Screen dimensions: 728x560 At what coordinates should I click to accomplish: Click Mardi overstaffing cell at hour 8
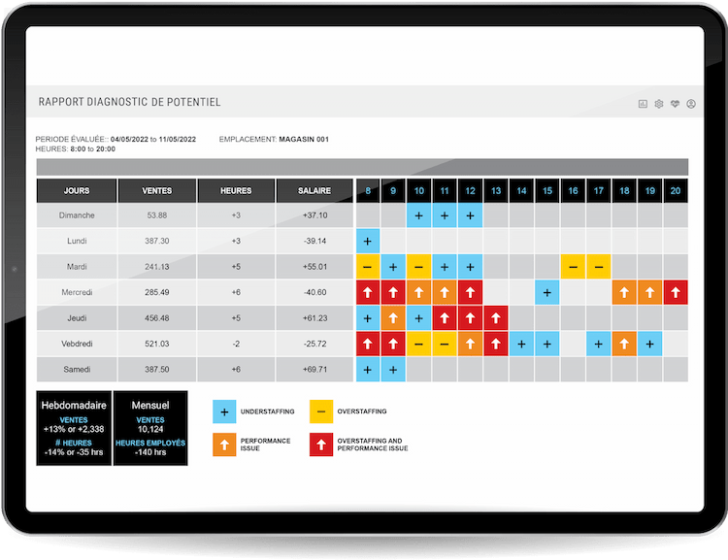pos(368,267)
